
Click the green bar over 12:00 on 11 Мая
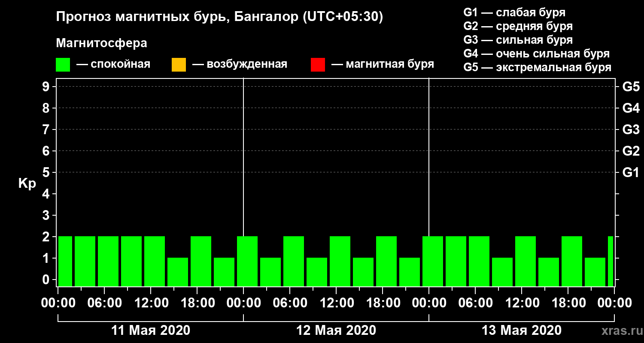(155, 261)
